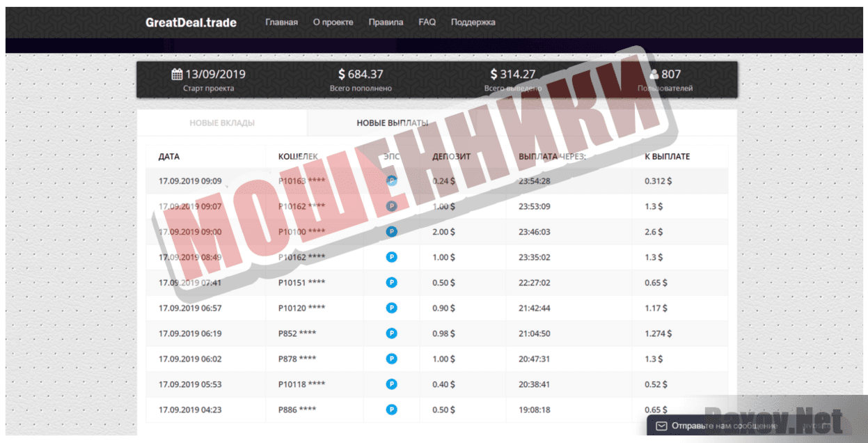Go to the О проекте page
This screenshot has height=443, width=868.
tap(333, 22)
